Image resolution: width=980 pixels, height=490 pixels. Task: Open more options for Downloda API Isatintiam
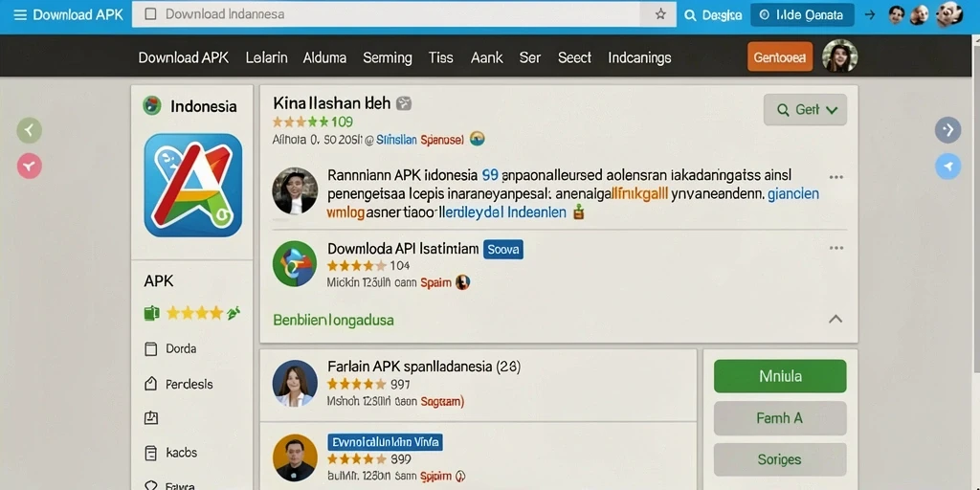[x=836, y=248]
